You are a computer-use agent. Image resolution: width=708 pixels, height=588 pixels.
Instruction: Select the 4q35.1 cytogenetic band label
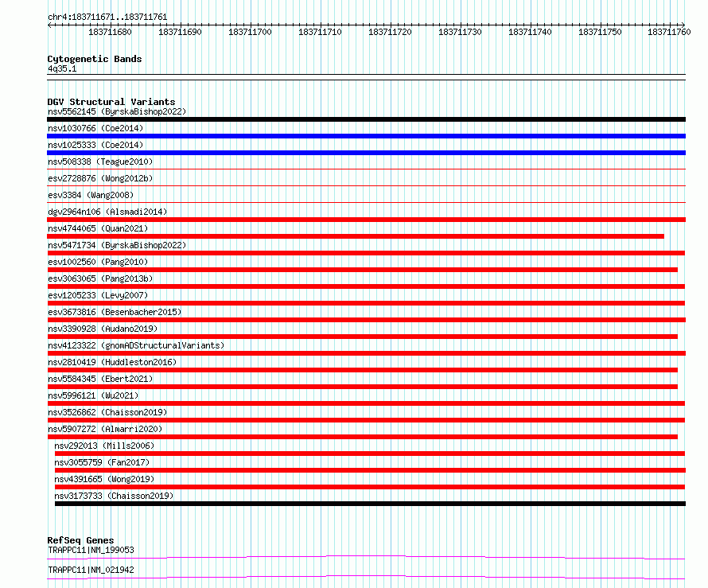coord(62,68)
